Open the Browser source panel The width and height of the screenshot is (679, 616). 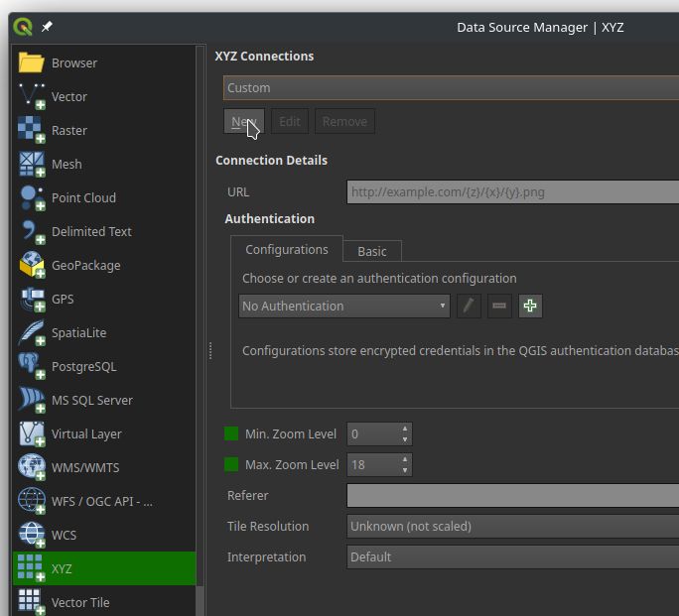coord(73,62)
